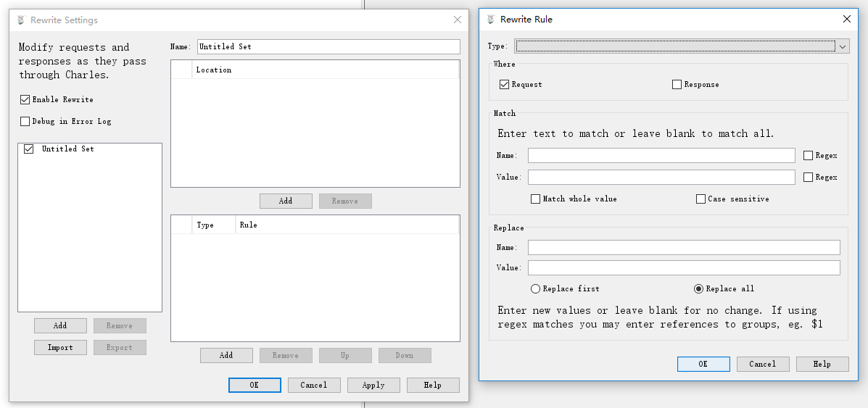Confirm Rewrite Settings with OK
Viewport: 868px width, 408px height.
coord(255,385)
